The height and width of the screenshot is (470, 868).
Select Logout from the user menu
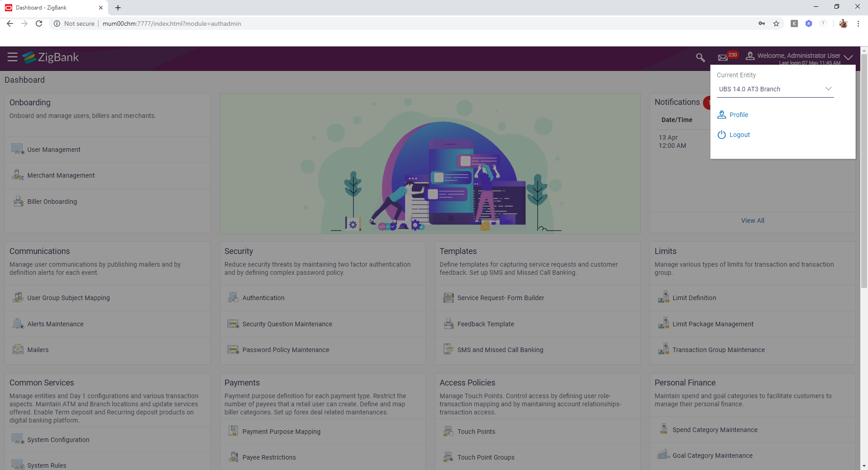740,135
